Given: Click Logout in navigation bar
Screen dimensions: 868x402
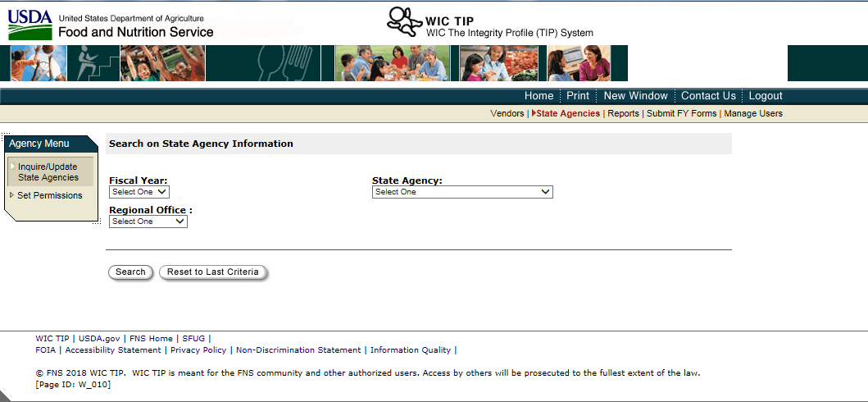Looking at the screenshot, I should 765,96.
